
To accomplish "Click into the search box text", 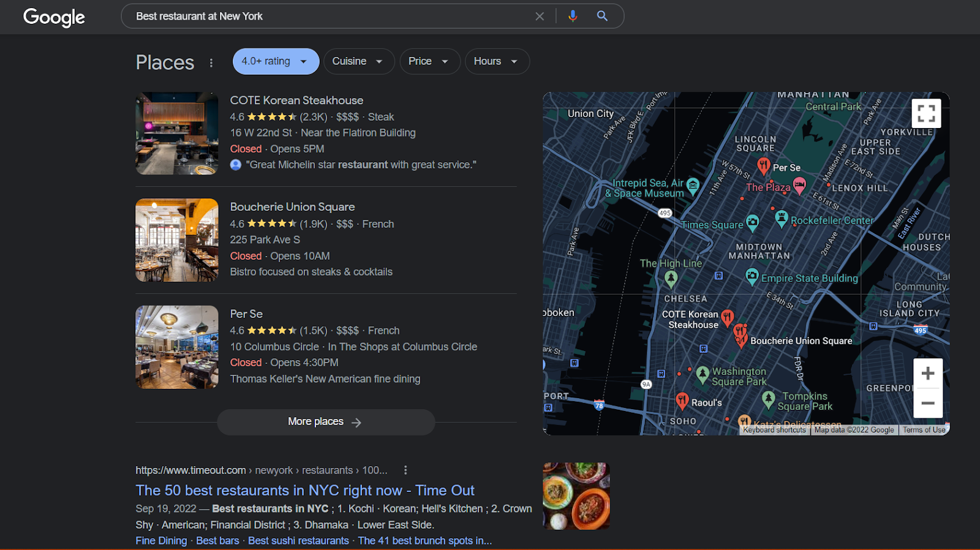I will (199, 17).
